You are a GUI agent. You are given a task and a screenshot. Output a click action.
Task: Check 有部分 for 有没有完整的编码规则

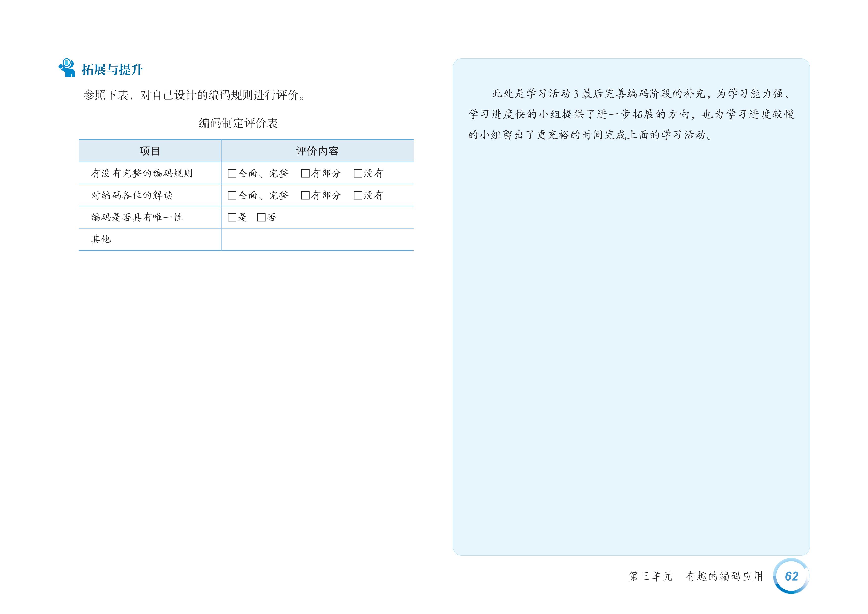pyautogui.click(x=305, y=174)
